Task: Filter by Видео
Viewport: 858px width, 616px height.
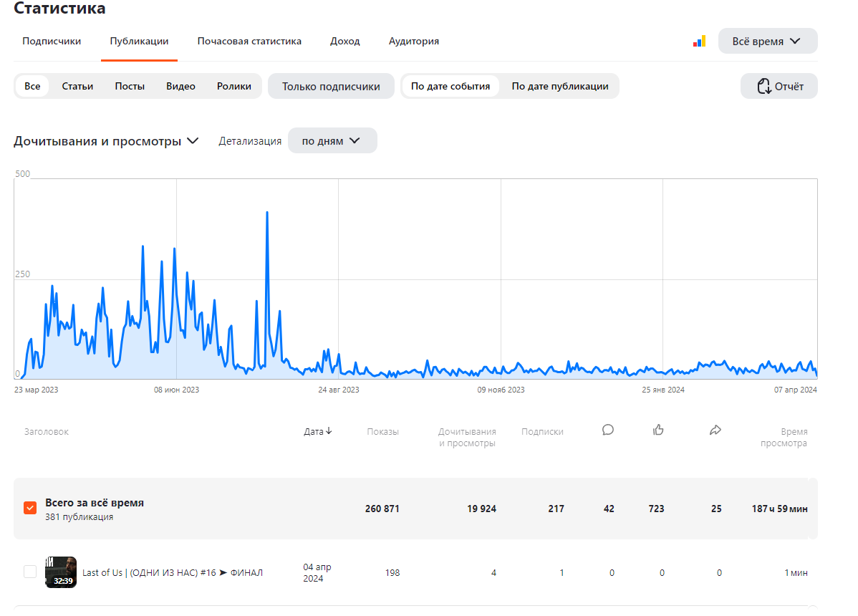Action: 180,86
